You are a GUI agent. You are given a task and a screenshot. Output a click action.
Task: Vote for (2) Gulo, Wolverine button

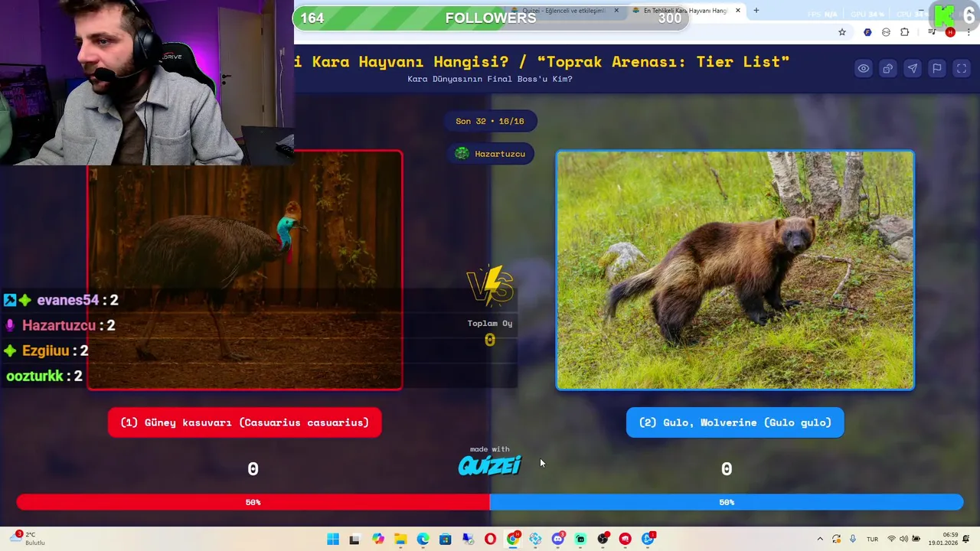pyautogui.click(x=735, y=422)
